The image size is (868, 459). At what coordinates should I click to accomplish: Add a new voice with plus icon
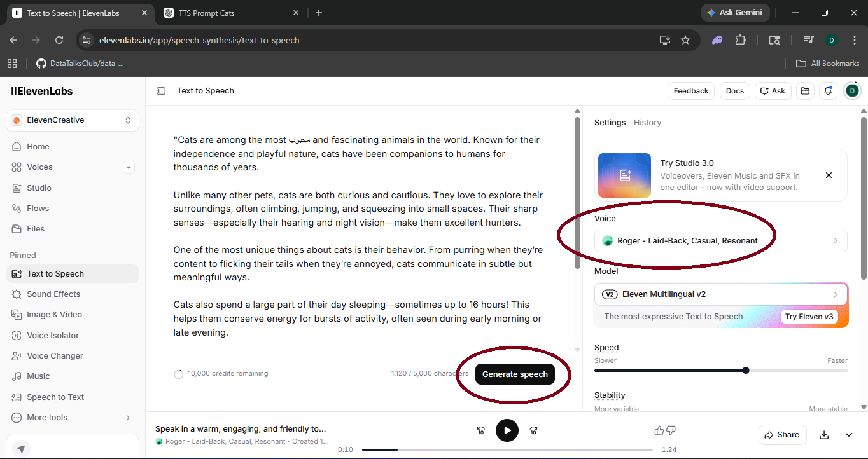[x=129, y=167]
